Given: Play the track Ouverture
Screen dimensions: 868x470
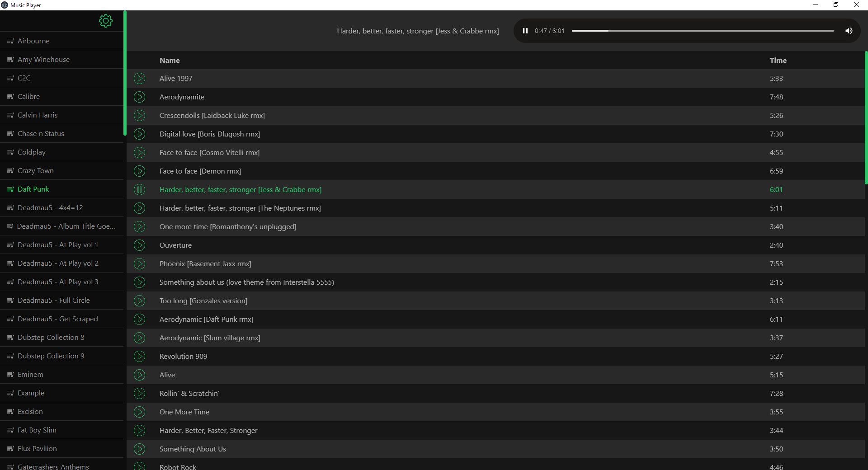Looking at the screenshot, I should click(x=140, y=245).
